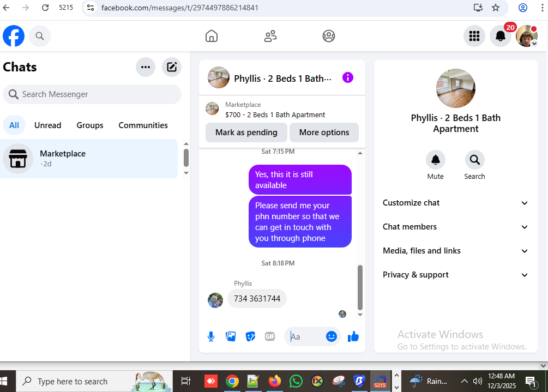The image size is (548, 392).
Task: Click More options button
Action: (x=324, y=132)
